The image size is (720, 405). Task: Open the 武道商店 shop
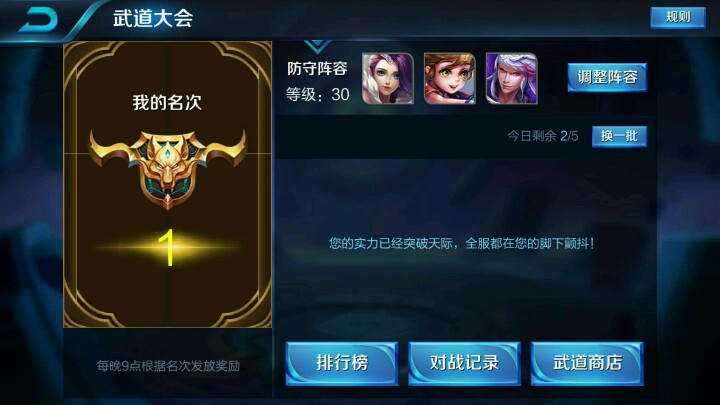pyautogui.click(x=587, y=363)
